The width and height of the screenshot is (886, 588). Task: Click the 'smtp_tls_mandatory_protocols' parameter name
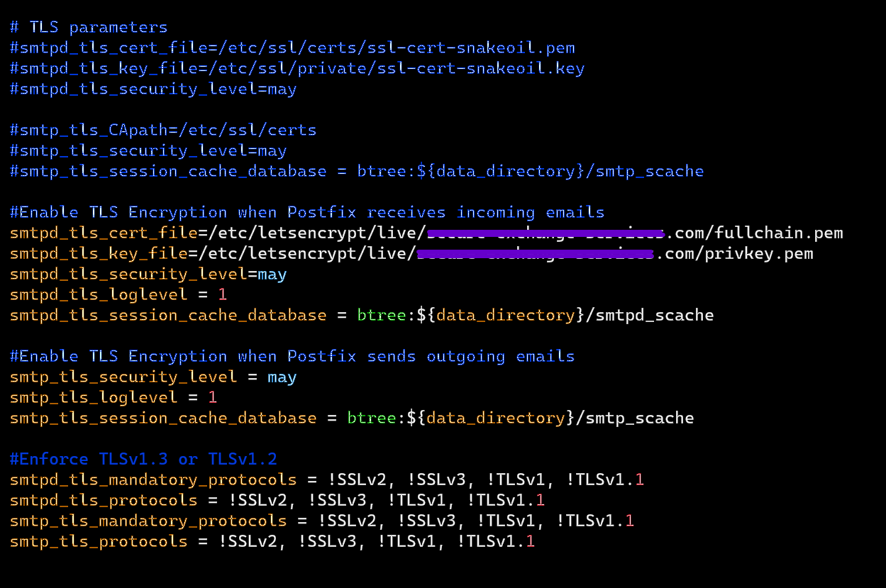pos(148,521)
